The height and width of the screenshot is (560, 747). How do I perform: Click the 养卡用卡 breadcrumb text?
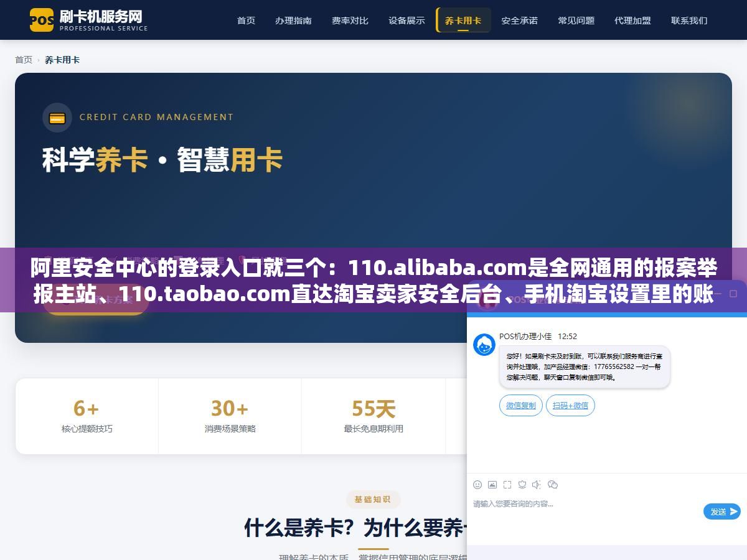click(x=62, y=60)
